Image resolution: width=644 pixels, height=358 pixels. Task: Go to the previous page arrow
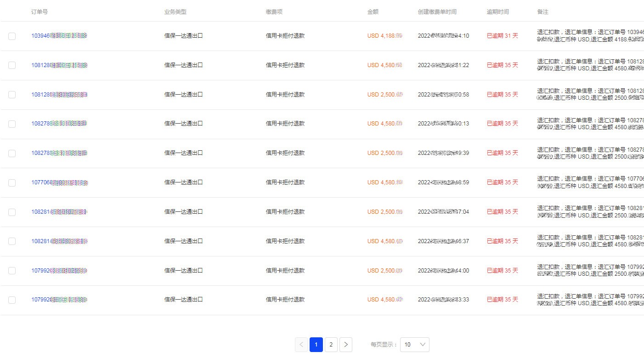[301, 345]
